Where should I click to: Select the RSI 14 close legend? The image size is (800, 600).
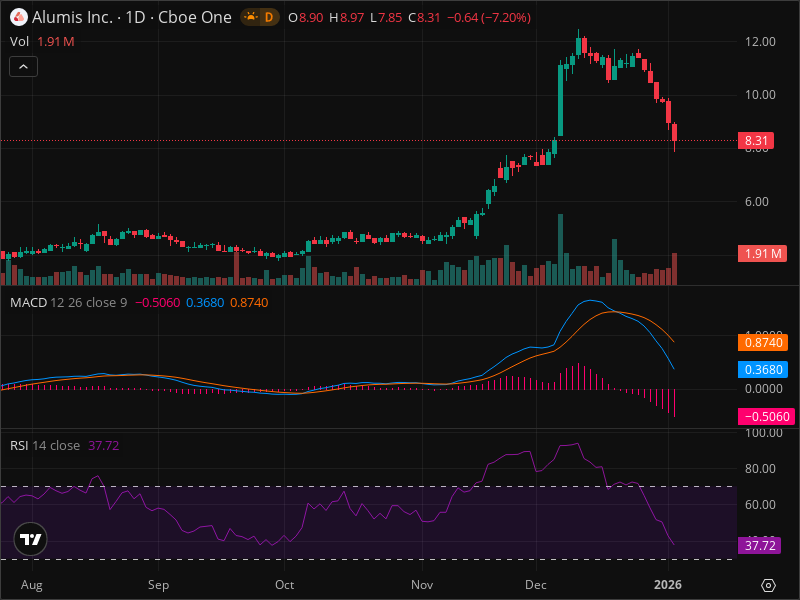tap(45, 445)
